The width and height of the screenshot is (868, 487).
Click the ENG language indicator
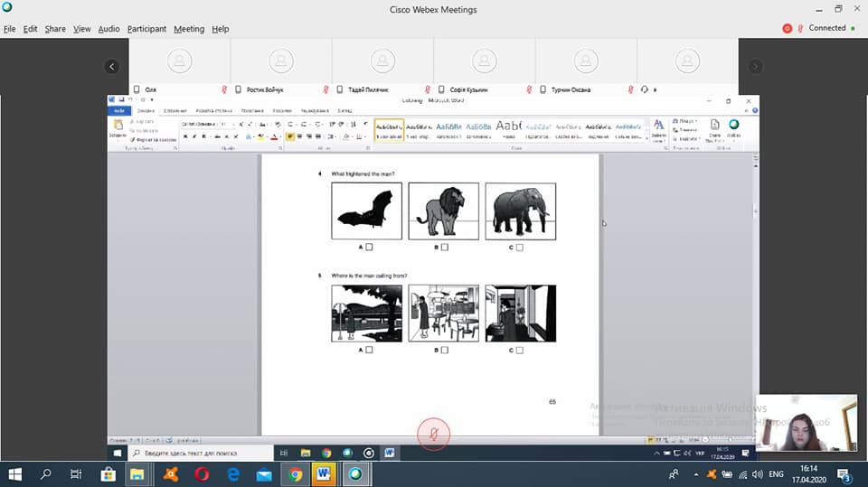[x=776, y=474]
